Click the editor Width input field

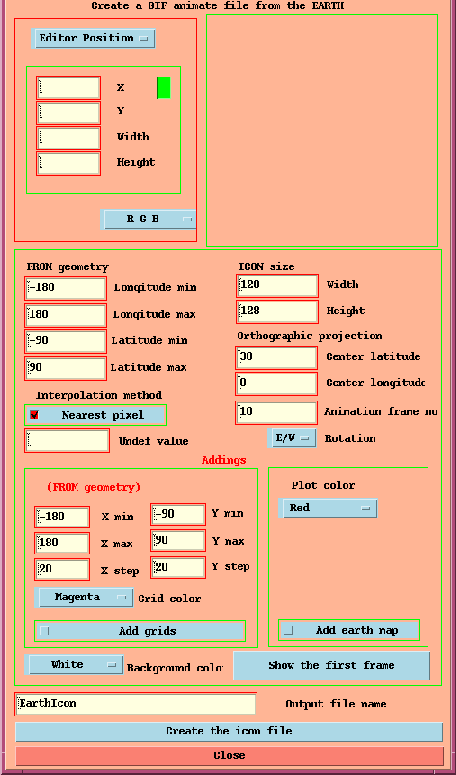coord(69,138)
